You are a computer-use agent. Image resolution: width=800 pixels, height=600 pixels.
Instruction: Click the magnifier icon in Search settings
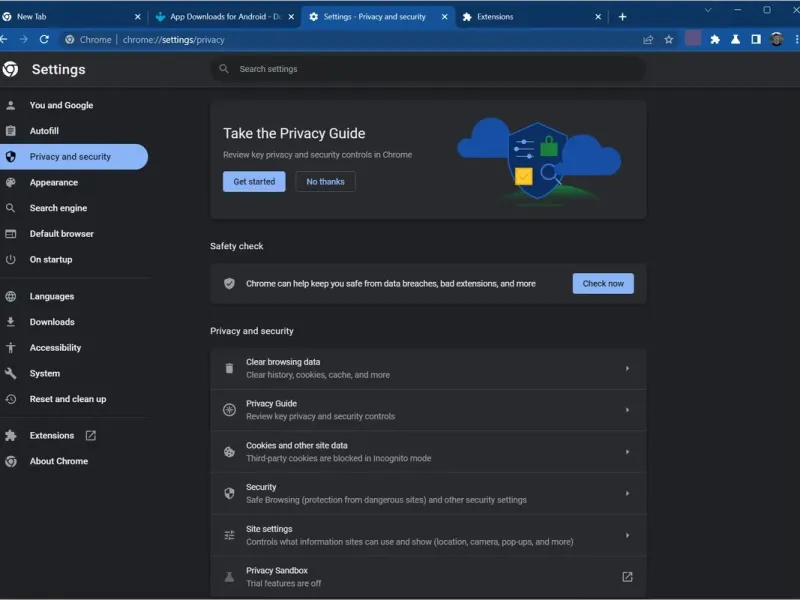click(x=223, y=68)
